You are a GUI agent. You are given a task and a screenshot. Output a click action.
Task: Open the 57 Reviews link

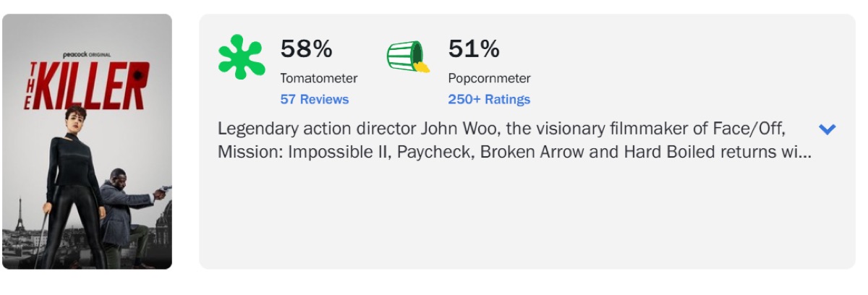315,100
